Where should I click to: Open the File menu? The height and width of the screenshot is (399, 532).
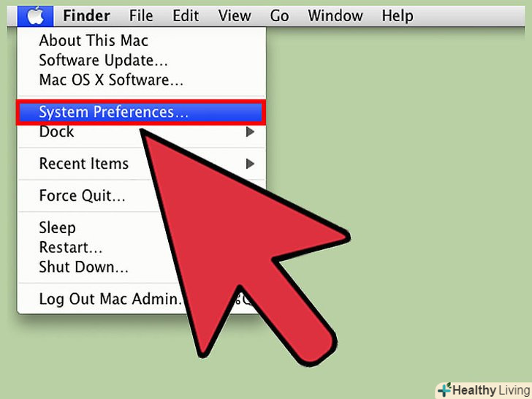[141, 16]
